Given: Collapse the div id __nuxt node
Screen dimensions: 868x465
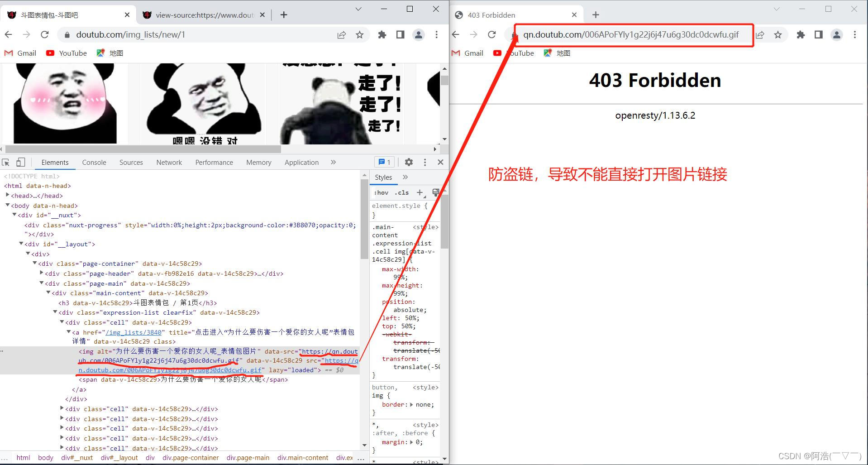Looking at the screenshot, I should click(x=14, y=215).
